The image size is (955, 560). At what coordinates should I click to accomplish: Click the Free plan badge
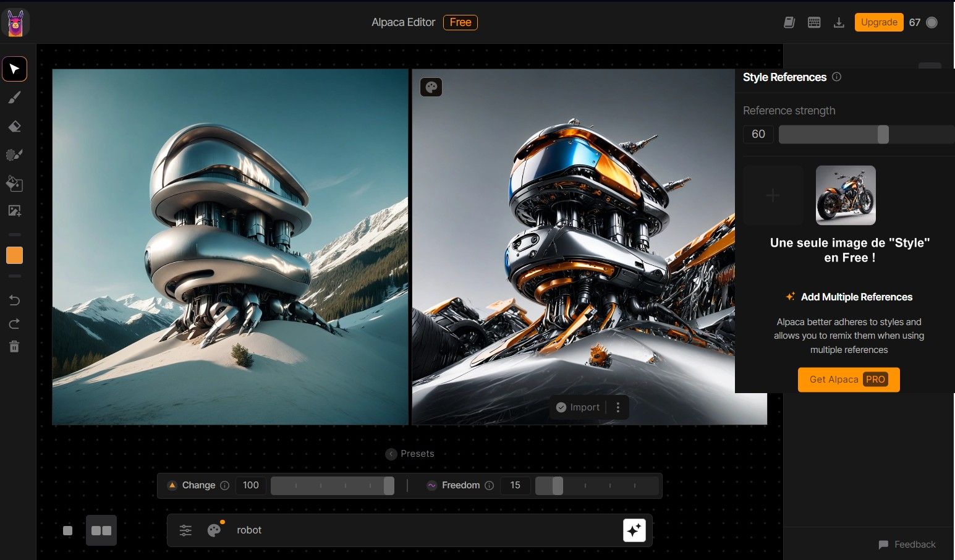tap(461, 22)
